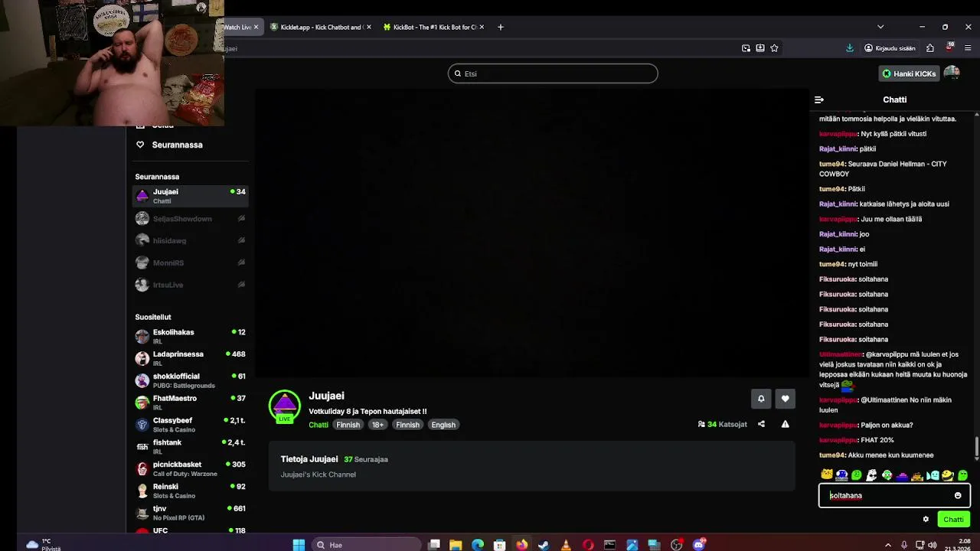Image resolution: width=980 pixels, height=551 pixels.
Task: Insert the cyan fish face emote
Action: pyautogui.click(x=933, y=475)
